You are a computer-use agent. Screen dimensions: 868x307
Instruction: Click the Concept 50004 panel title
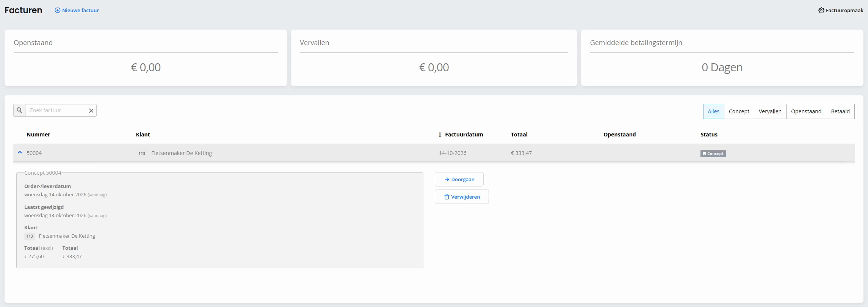tap(43, 173)
